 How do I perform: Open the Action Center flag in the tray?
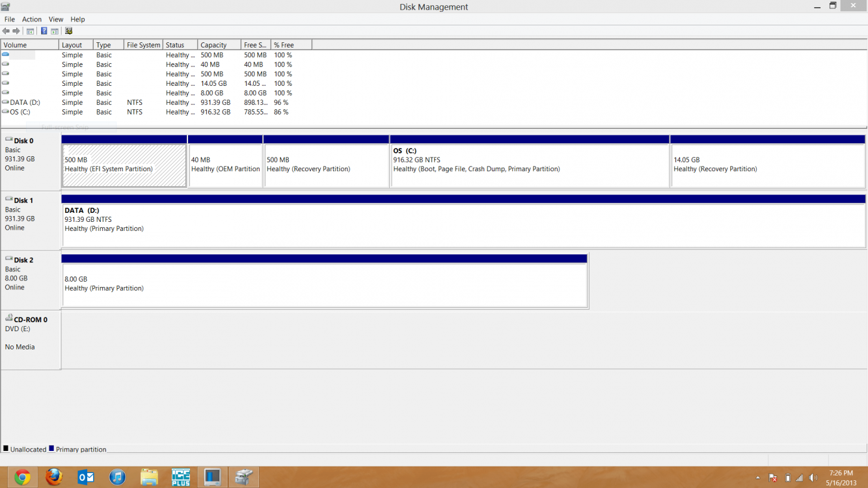pos(773,478)
